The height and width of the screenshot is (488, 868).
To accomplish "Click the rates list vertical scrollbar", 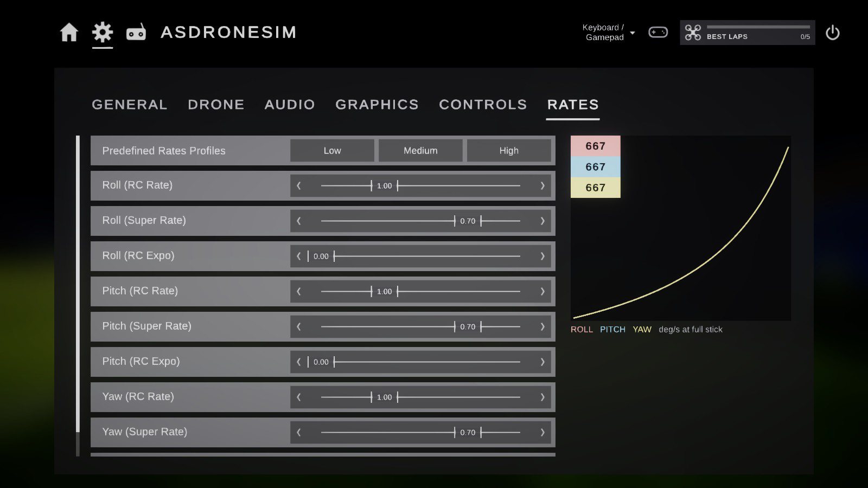I will [x=78, y=296].
